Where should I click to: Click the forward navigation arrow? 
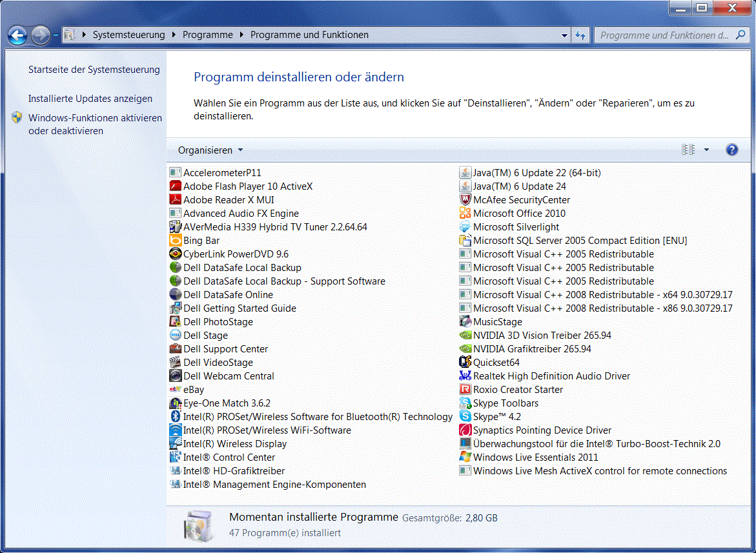click(x=41, y=35)
